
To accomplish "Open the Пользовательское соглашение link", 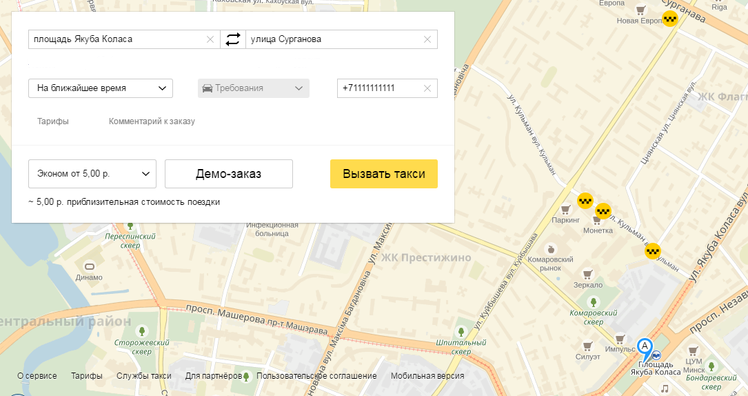I will tap(316, 376).
